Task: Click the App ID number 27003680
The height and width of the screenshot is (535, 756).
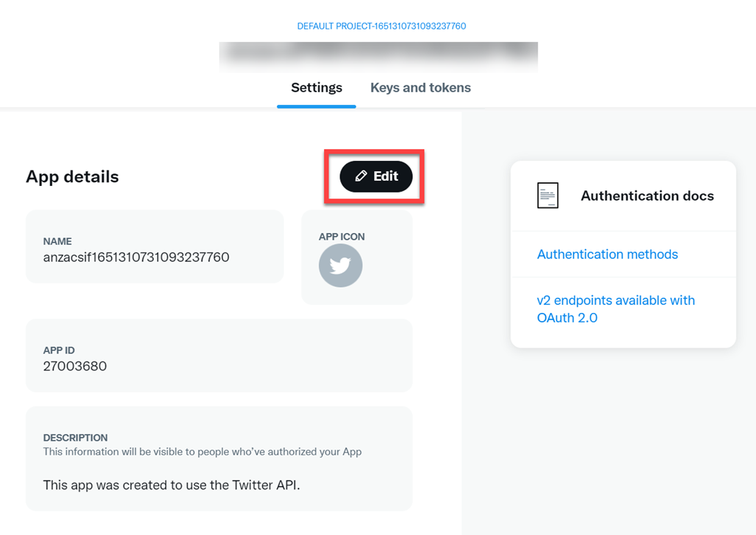Action: click(75, 366)
